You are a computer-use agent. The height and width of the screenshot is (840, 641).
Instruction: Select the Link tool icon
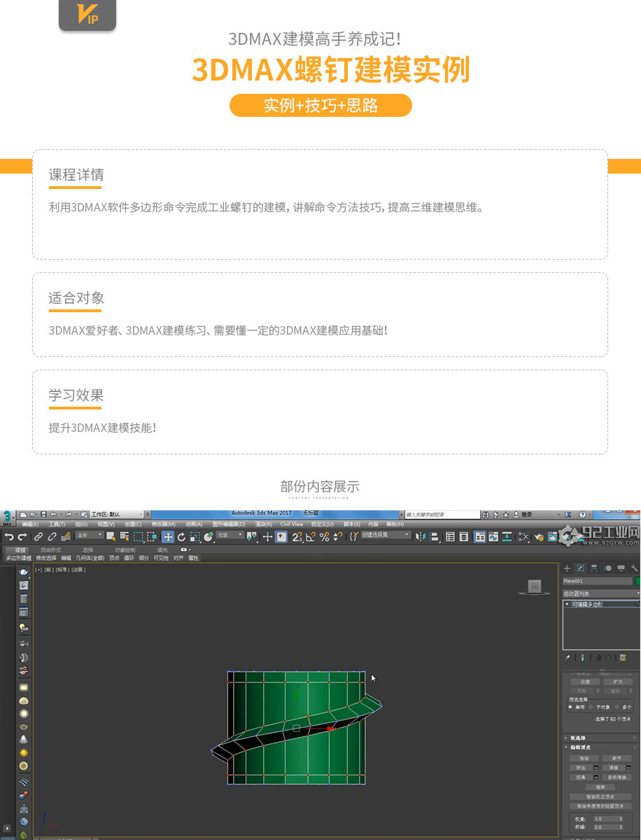click(38, 537)
